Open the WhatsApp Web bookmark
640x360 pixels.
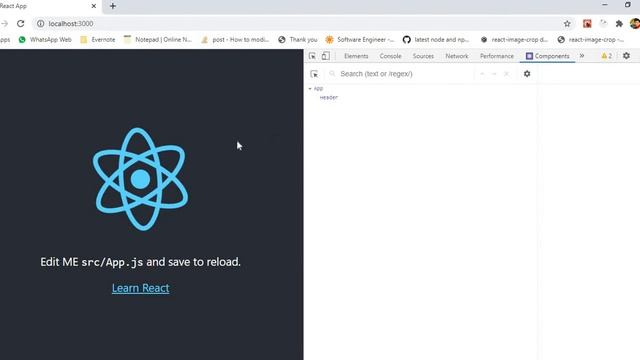point(45,40)
